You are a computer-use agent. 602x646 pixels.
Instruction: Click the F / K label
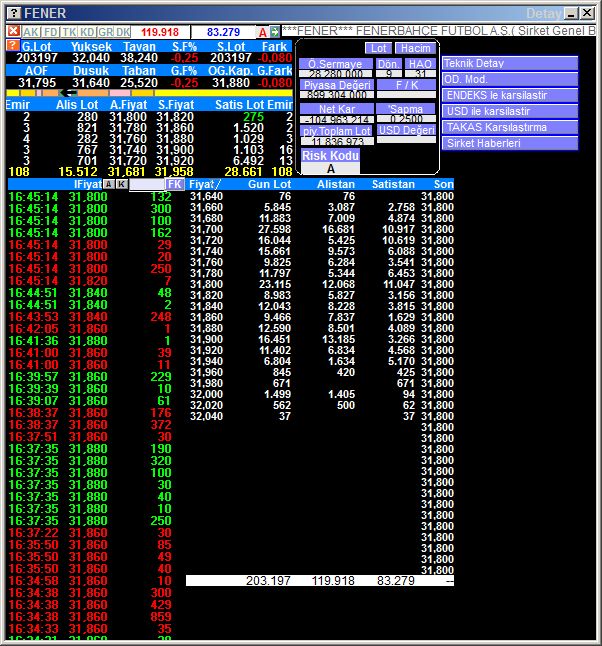click(x=406, y=85)
